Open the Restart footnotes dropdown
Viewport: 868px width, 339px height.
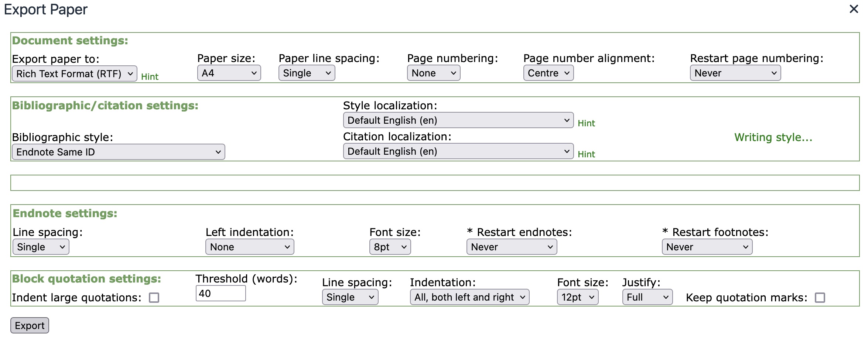point(707,247)
